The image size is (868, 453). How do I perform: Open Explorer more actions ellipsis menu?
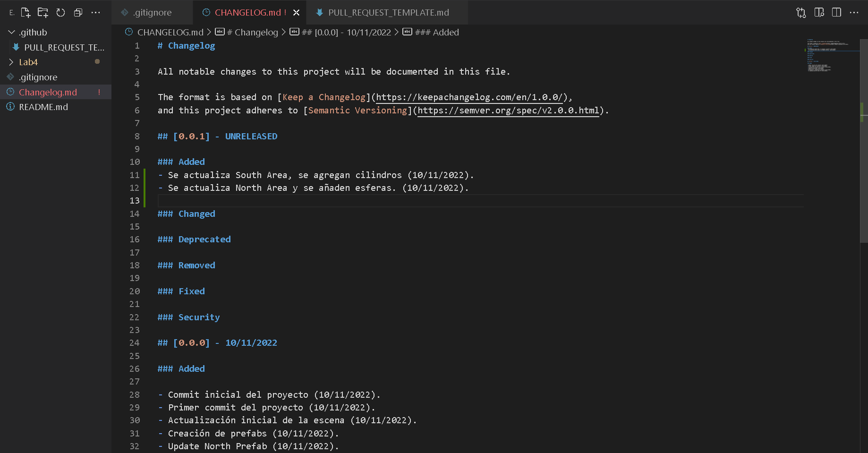95,13
